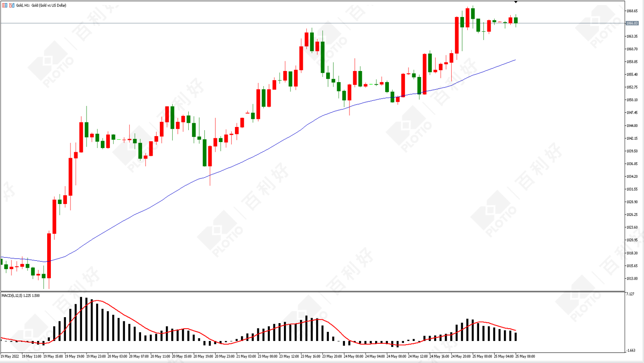Click the 1813.00 price scale label
This screenshot has width=644, height=363.
(632, 278)
